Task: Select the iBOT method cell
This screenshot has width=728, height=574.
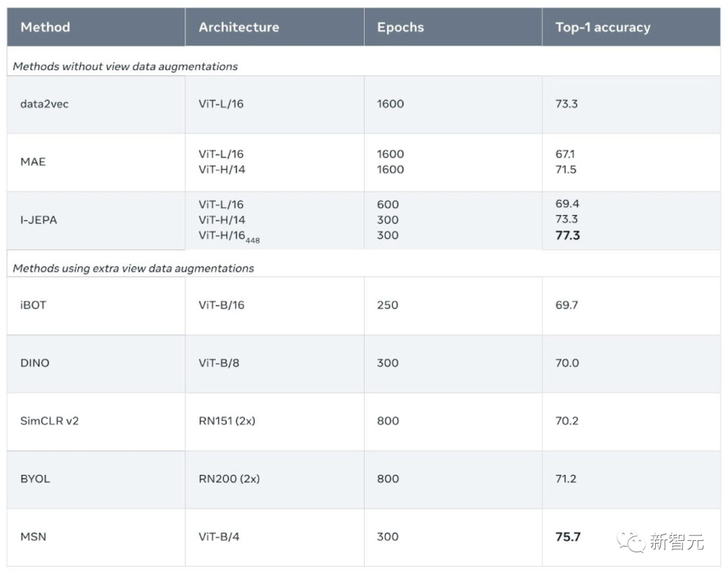Action: [96, 306]
